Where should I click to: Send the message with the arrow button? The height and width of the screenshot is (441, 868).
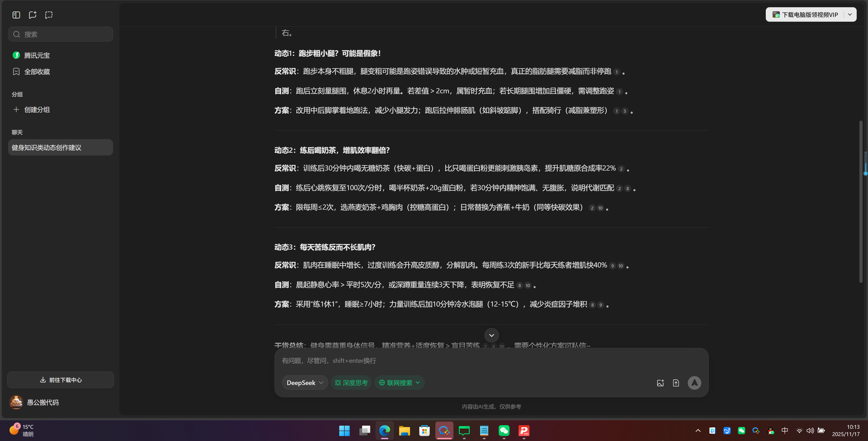pyautogui.click(x=695, y=383)
